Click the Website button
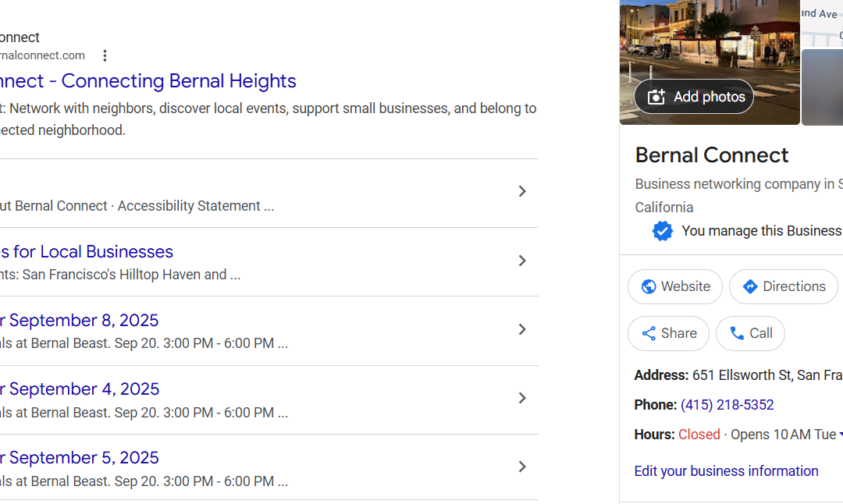This screenshot has height=504, width=843. point(674,286)
